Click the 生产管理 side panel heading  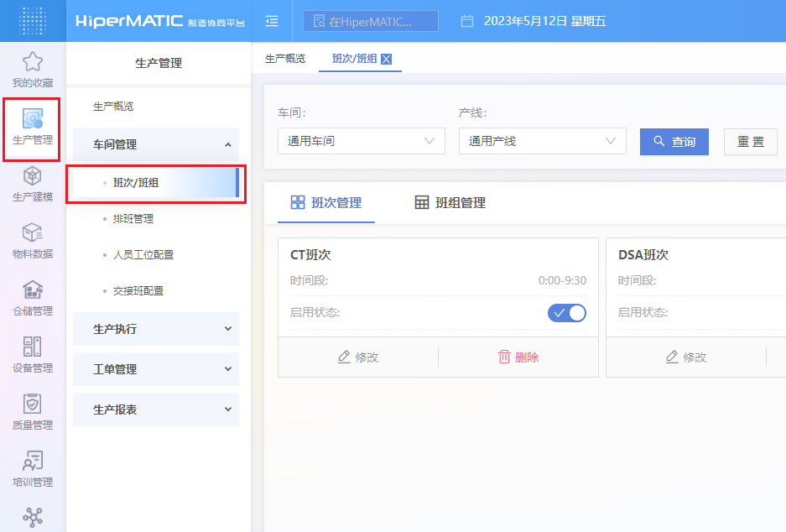159,63
